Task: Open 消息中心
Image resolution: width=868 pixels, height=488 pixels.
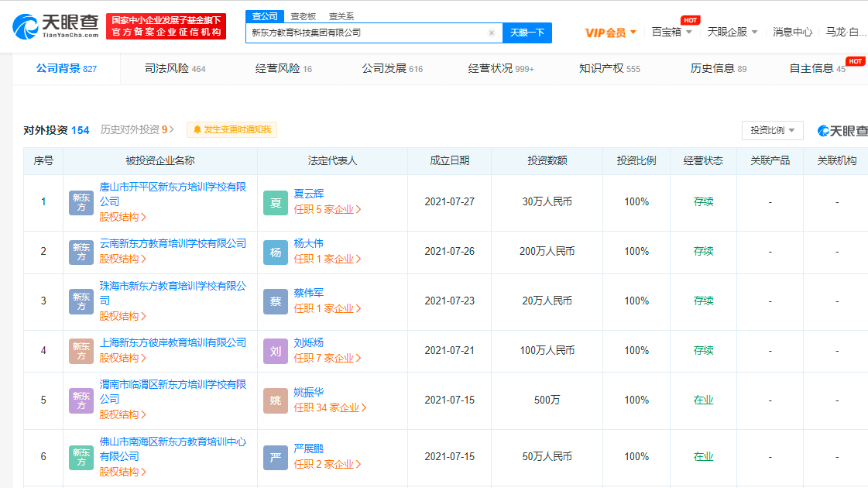Action: tap(792, 32)
